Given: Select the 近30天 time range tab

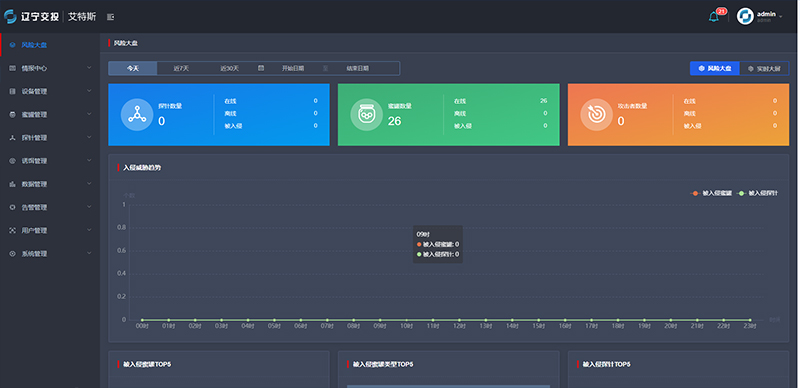Looking at the screenshot, I should 230,68.
